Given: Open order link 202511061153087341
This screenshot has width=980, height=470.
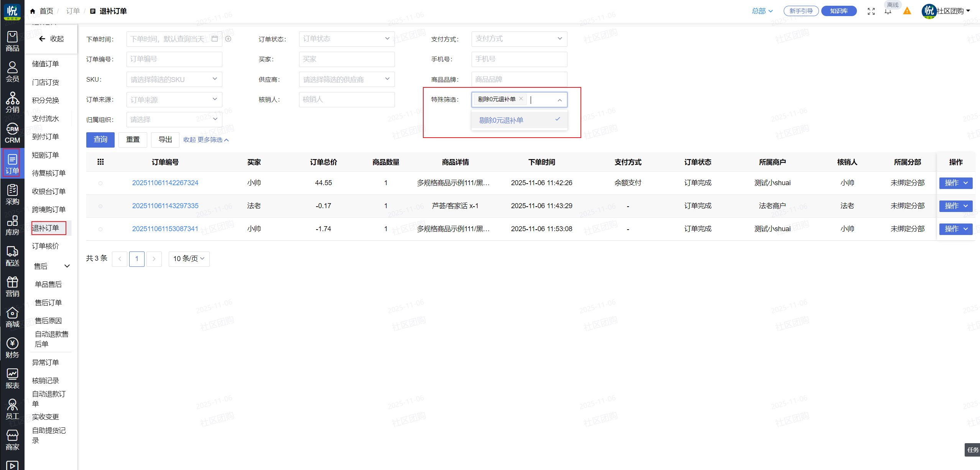Looking at the screenshot, I should (x=165, y=229).
